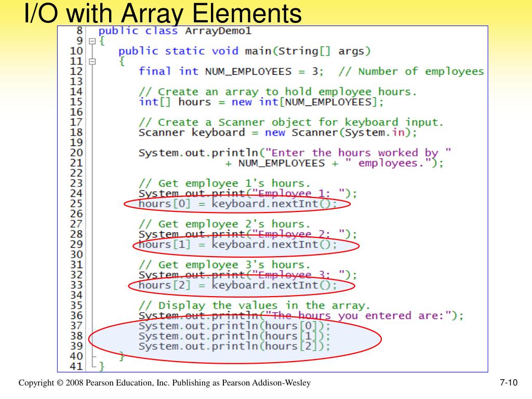Click comment "// Get employee 1's hours."
Viewport: 532px width, 399px height.
click(x=224, y=183)
